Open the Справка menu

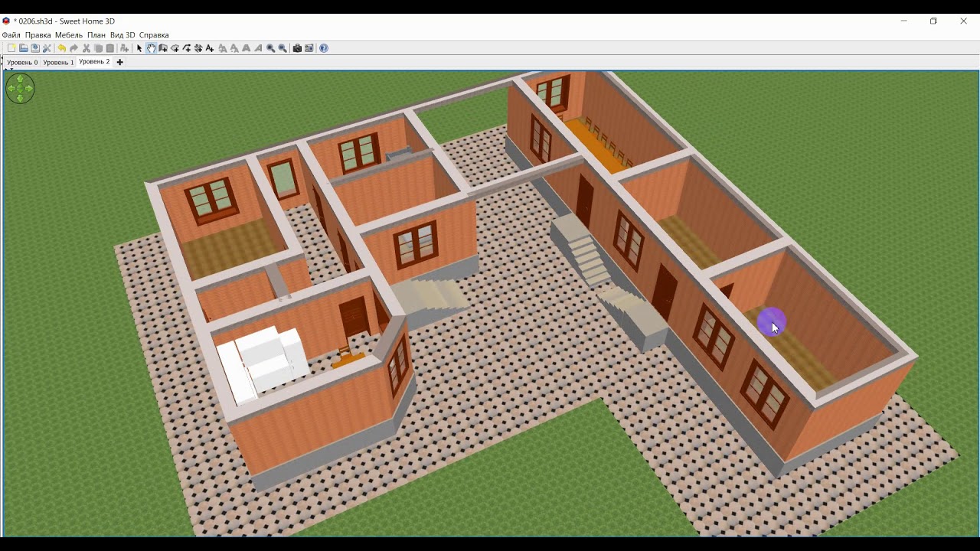(x=154, y=35)
